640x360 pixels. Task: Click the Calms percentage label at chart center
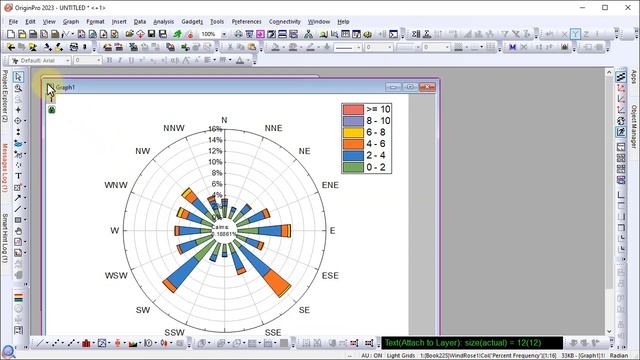224,231
